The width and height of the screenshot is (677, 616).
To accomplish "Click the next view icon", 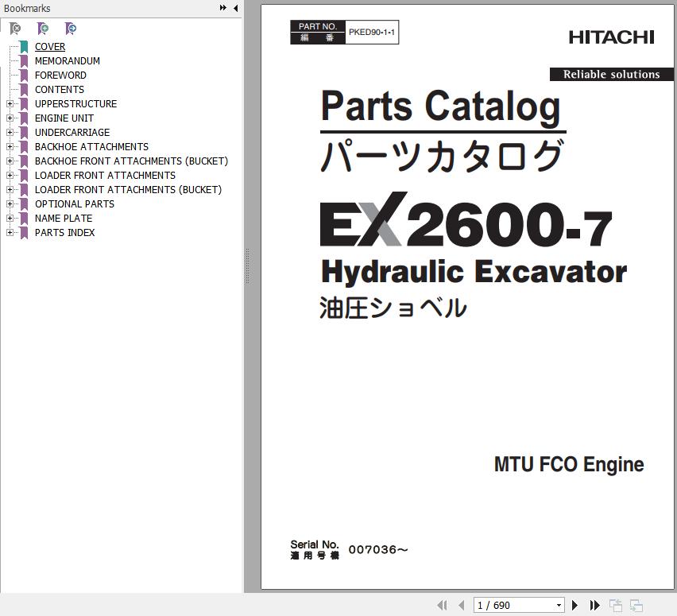I will pyautogui.click(x=636, y=605).
